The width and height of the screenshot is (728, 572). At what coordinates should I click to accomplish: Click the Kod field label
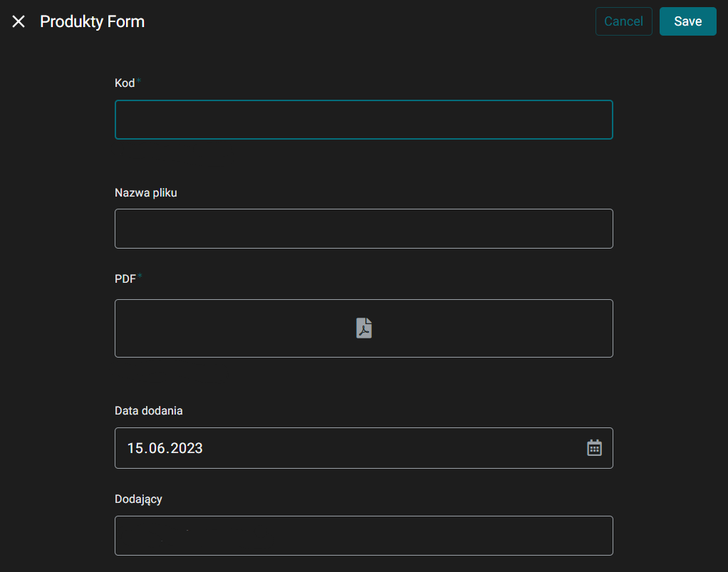tap(125, 83)
